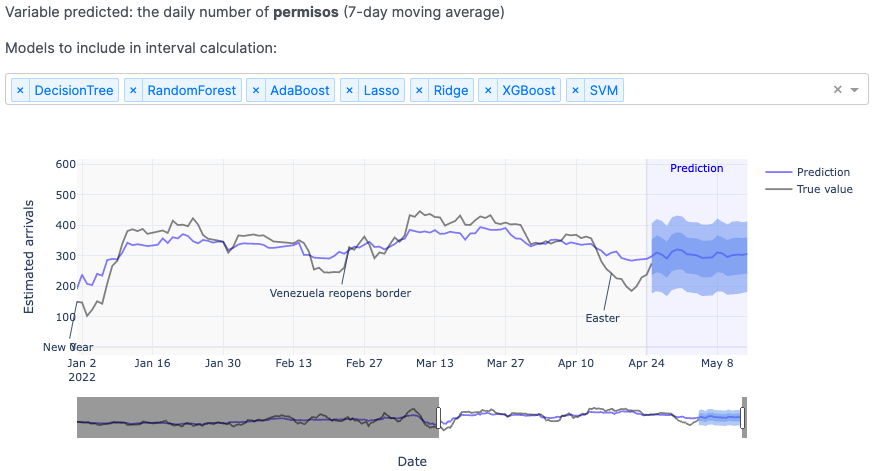Image resolution: width=872 pixels, height=471 pixels.
Task: Click the bold permisos word in heading
Action: point(306,12)
